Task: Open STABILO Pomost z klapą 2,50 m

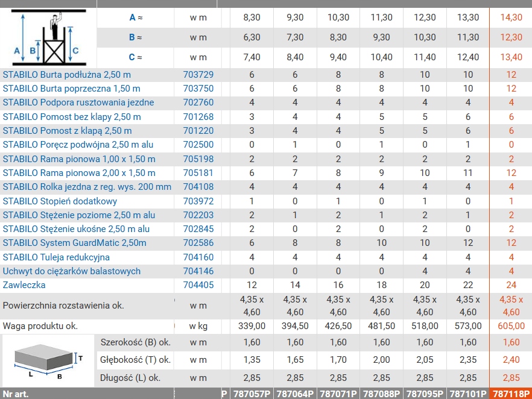Action: pos(67,131)
